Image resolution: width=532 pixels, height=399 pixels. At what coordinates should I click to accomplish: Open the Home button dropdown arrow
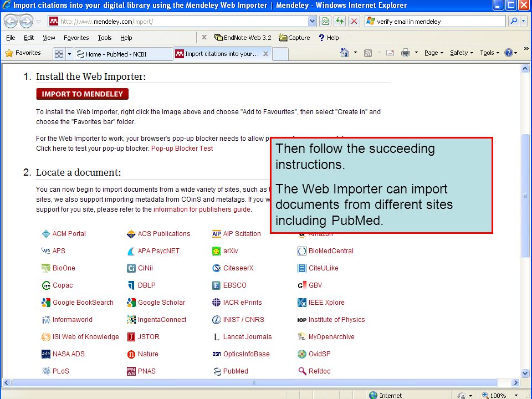(x=355, y=53)
